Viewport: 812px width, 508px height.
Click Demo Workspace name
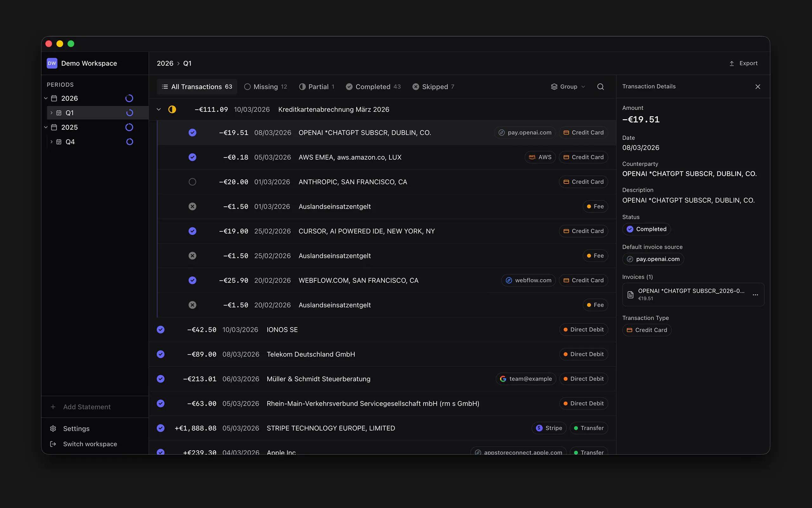click(x=89, y=63)
